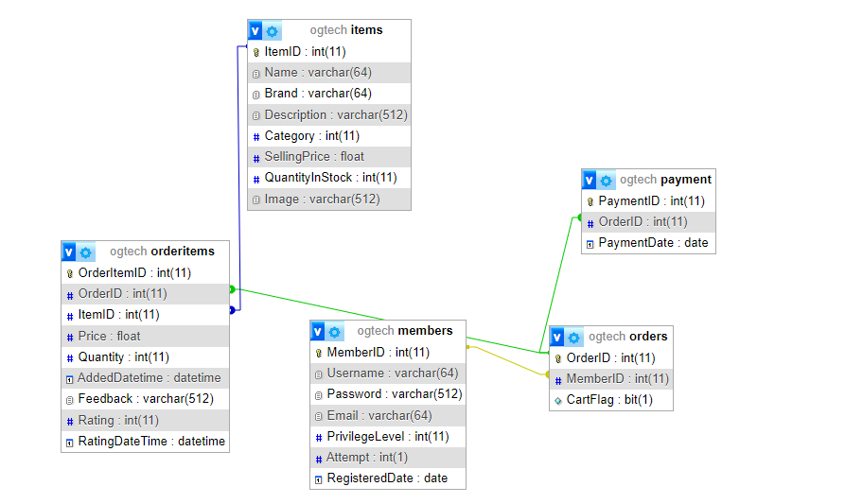This screenshot has height=504, width=863.
Task: Click the date icon beside AddedDatetime
Action: (69, 379)
